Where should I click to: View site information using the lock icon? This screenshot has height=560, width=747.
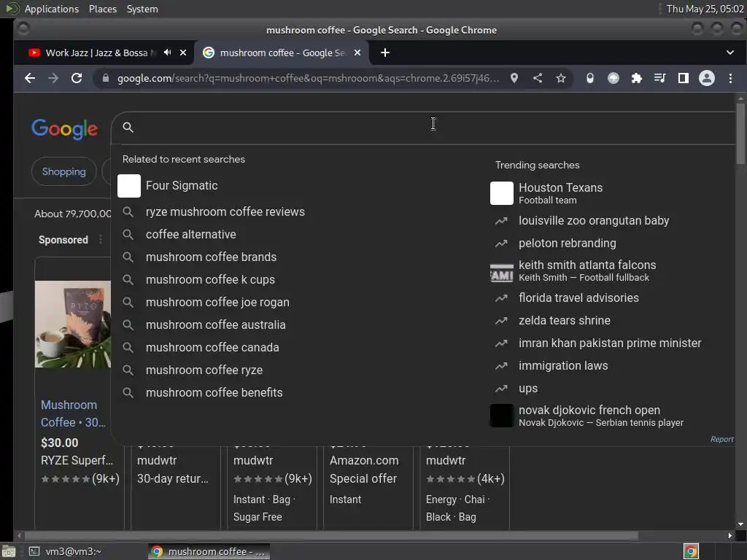[106, 78]
